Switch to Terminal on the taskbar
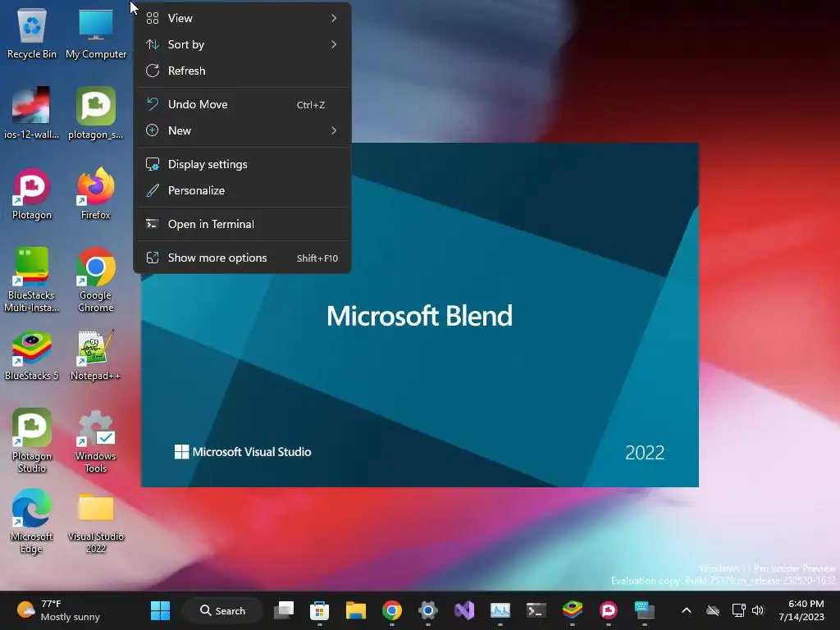 tap(536, 610)
